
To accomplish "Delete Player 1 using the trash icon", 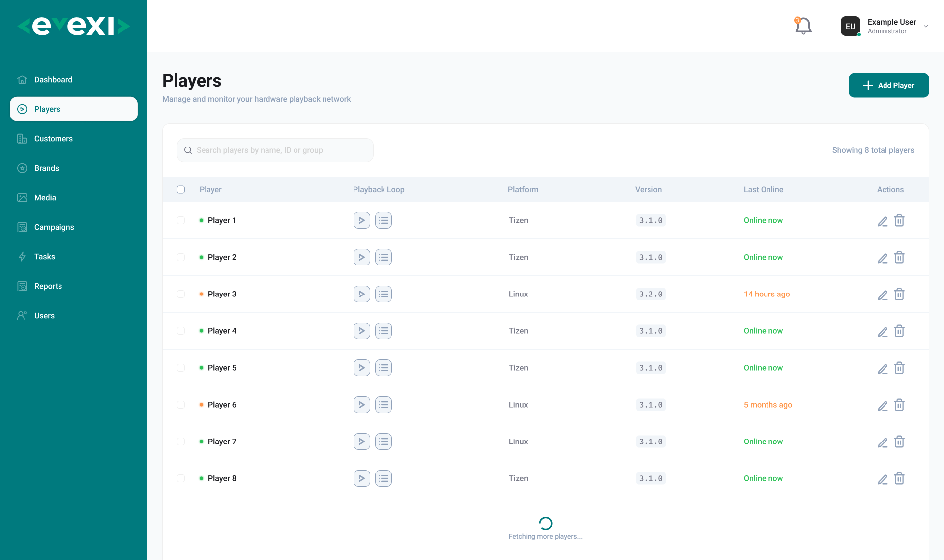I will (899, 220).
